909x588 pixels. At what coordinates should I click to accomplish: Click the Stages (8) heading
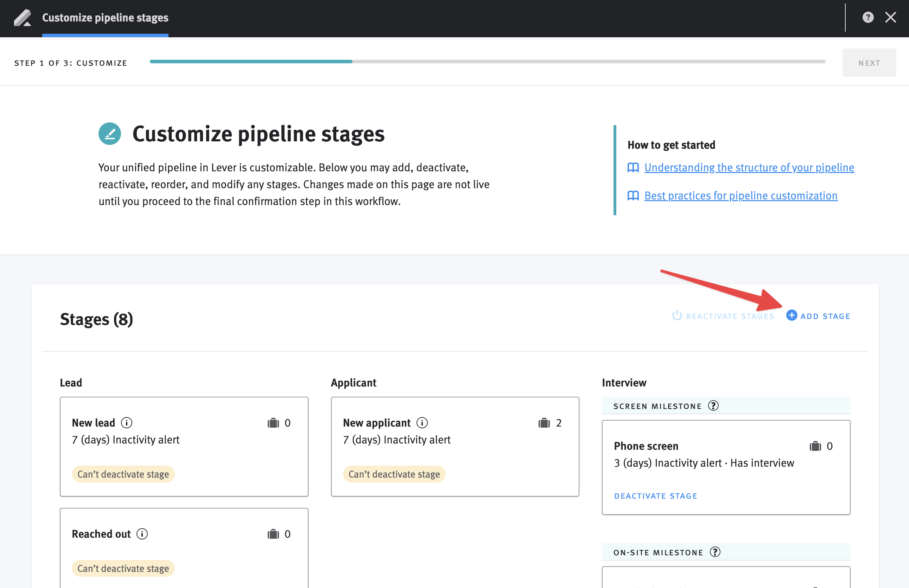coord(96,319)
